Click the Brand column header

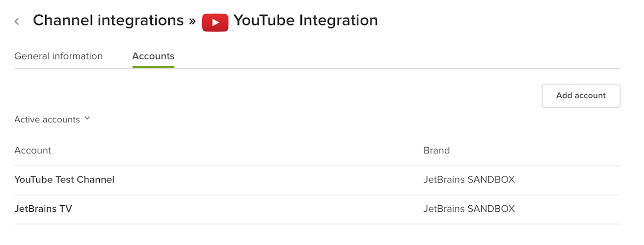coord(436,150)
